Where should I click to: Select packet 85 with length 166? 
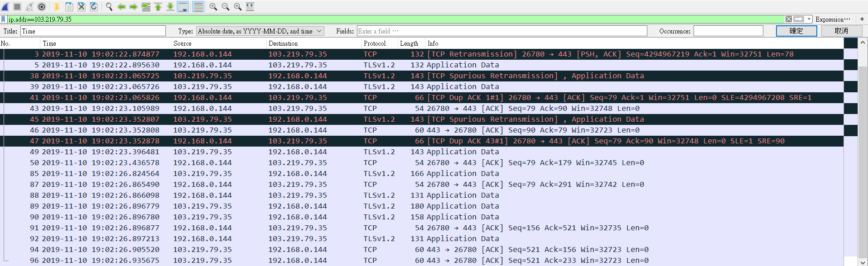tap(422, 174)
